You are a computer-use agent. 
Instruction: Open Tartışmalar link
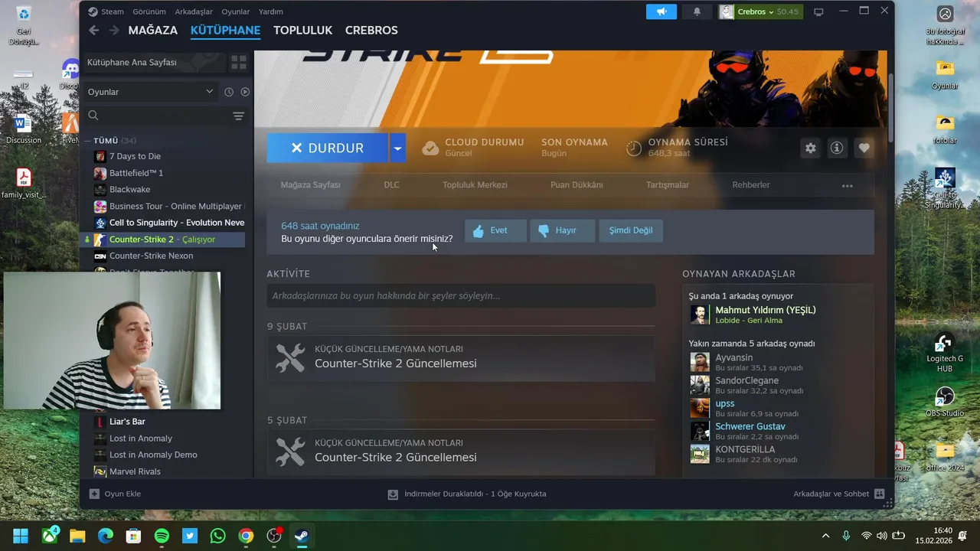668,185
